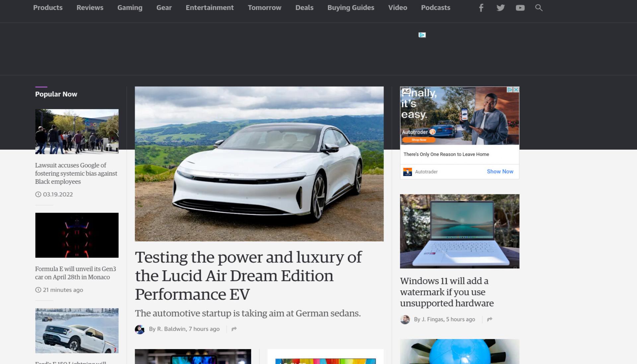The image size is (637, 364).
Task: Open the YouTube social icon
Action: click(520, 8)
